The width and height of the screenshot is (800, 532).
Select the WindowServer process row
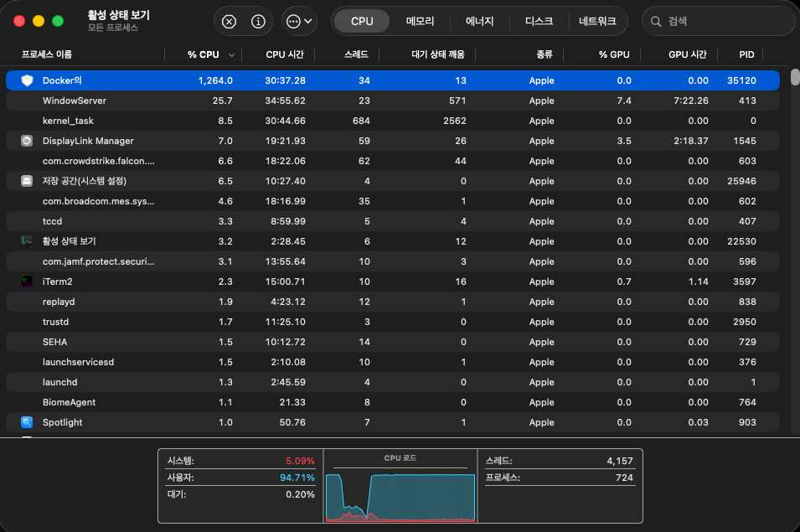(392, 101)
